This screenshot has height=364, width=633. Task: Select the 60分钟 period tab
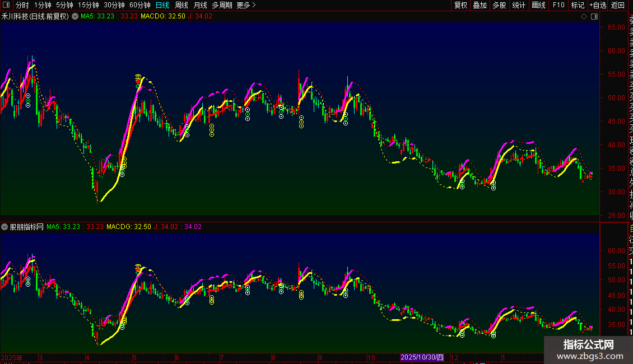140,5
